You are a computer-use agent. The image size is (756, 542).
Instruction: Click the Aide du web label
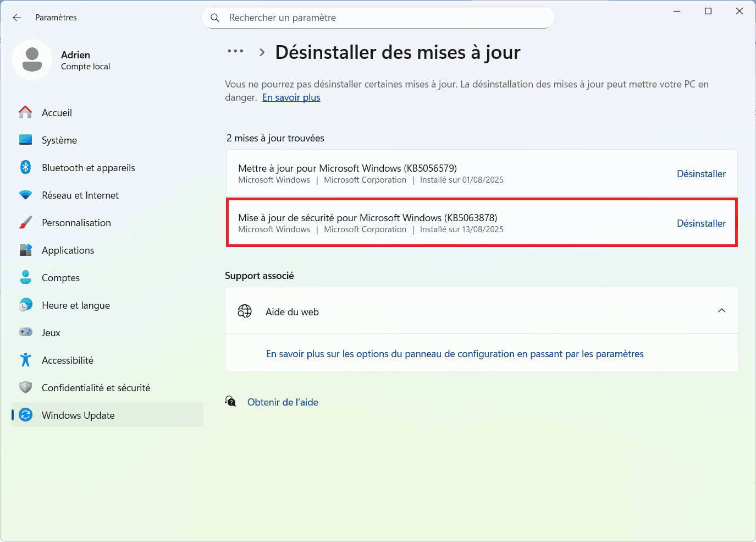point(292,312)
